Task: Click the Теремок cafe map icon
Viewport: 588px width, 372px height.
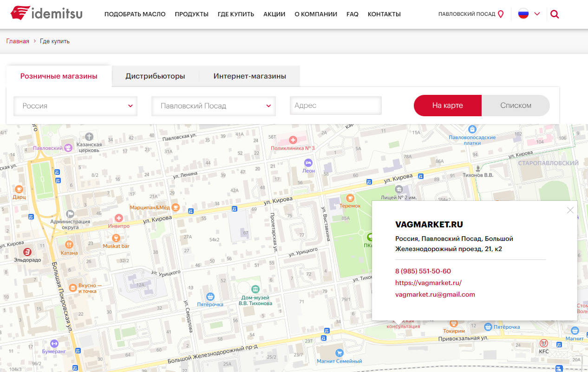Action: point(350,198)
